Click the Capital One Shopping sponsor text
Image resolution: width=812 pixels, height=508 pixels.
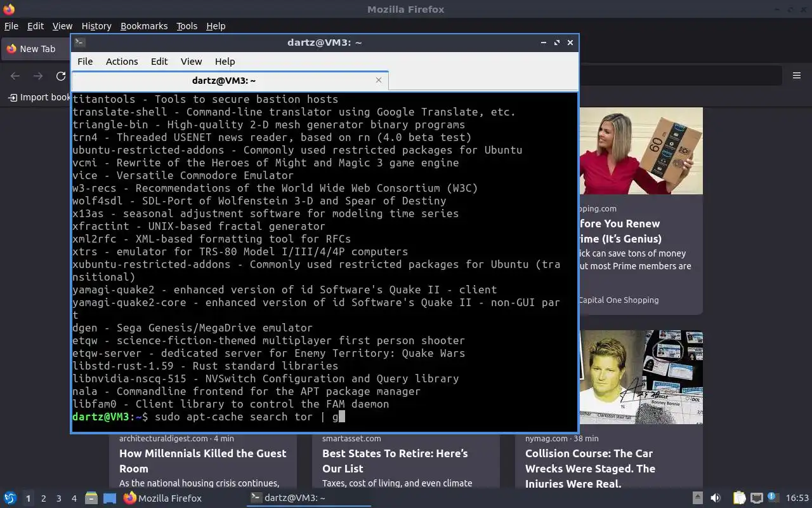click(x=619, y=300)
